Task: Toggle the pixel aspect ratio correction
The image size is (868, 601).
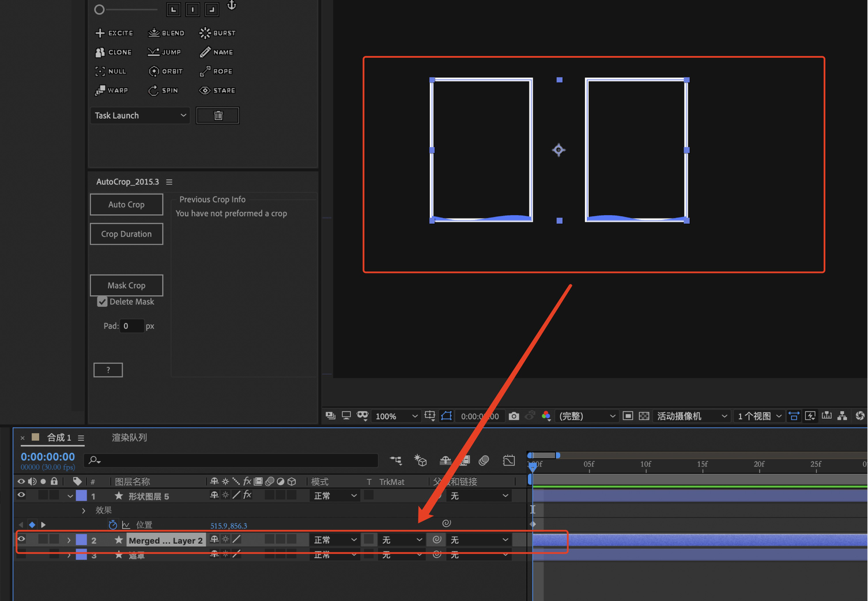Action: [794, 415]
